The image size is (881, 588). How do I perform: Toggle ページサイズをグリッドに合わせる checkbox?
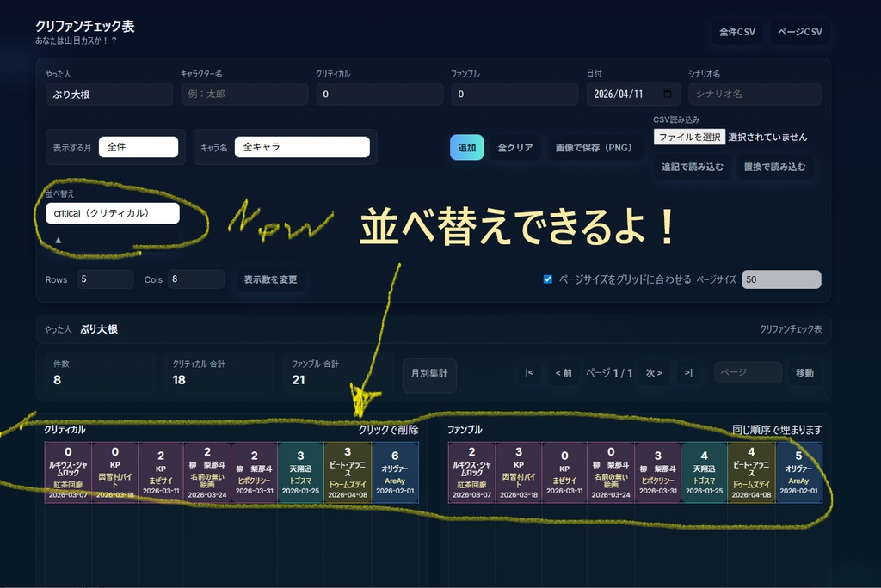[548, 279]
